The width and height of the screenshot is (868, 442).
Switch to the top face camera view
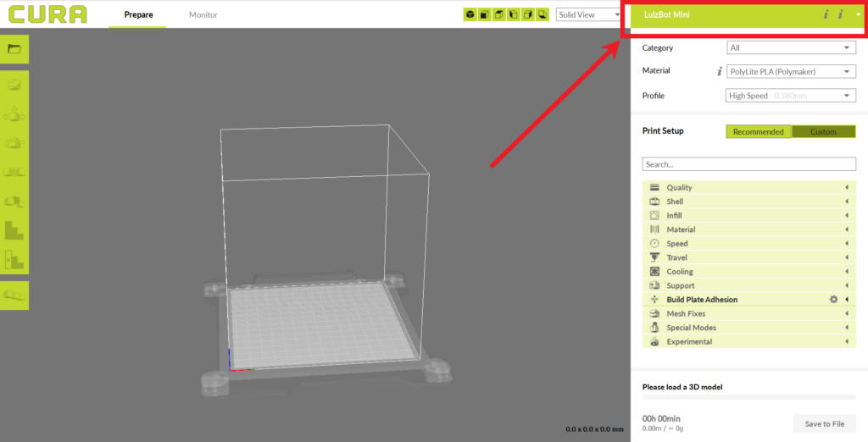pyautogui.click(x=498, y=15)
